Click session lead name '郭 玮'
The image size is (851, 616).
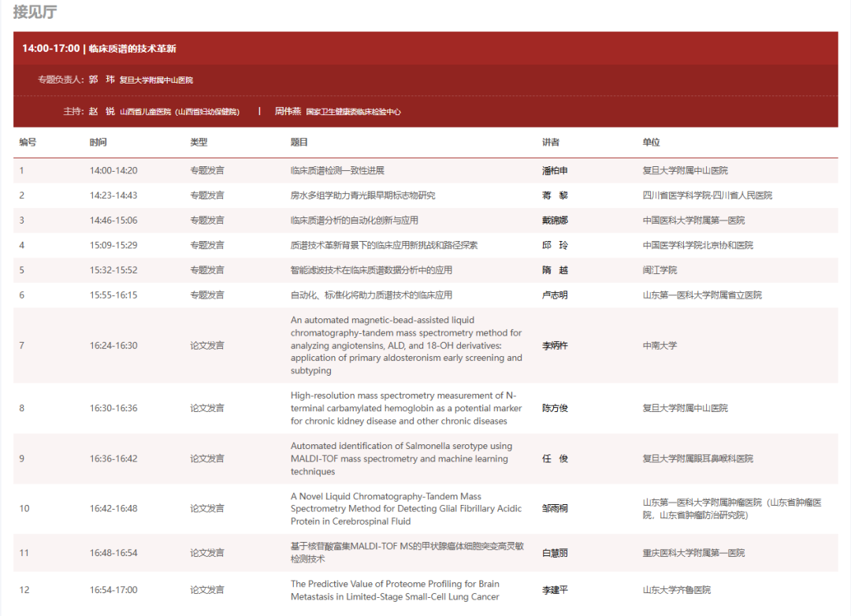(x=102, y=80)
